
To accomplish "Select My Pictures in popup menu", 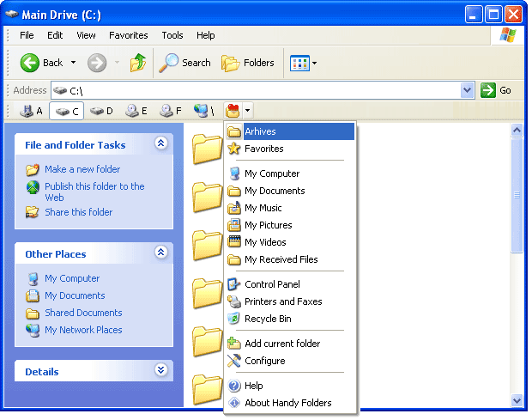I will [290, 225].
